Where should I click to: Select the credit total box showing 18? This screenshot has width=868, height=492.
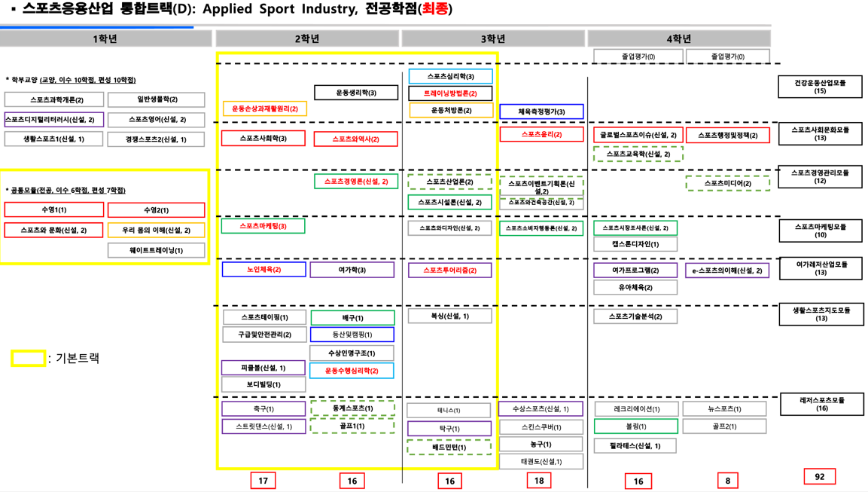point(539,481)
